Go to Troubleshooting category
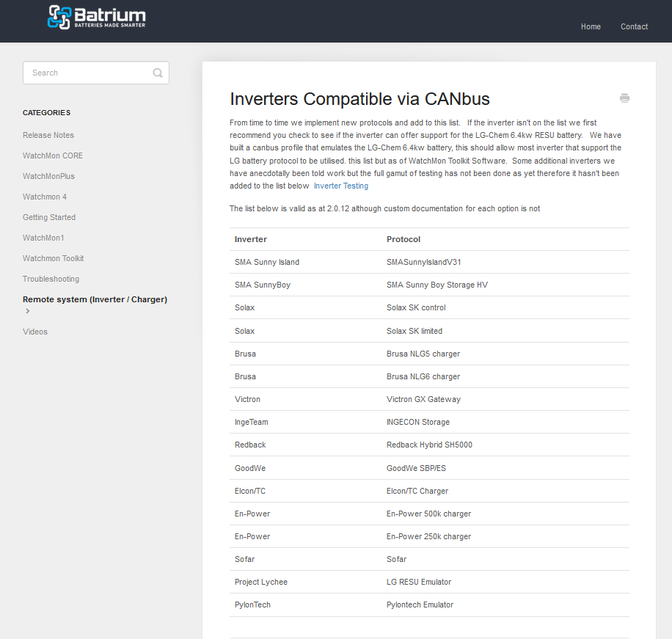The height and width of the screenshot is (639, 672). point(51,279)
